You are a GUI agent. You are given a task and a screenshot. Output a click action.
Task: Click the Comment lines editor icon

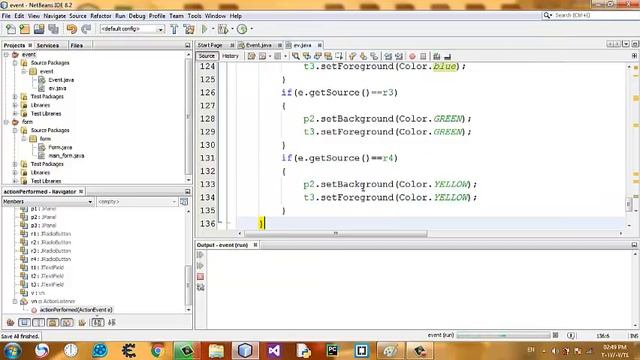pyautogui.click(x=436, y=56)
